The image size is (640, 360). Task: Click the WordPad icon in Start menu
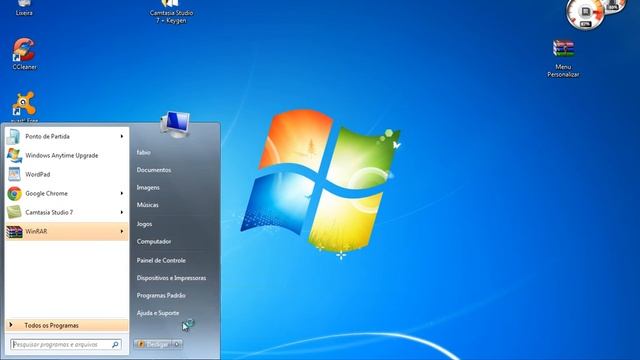pyautogui.click(x=14, y=174)
